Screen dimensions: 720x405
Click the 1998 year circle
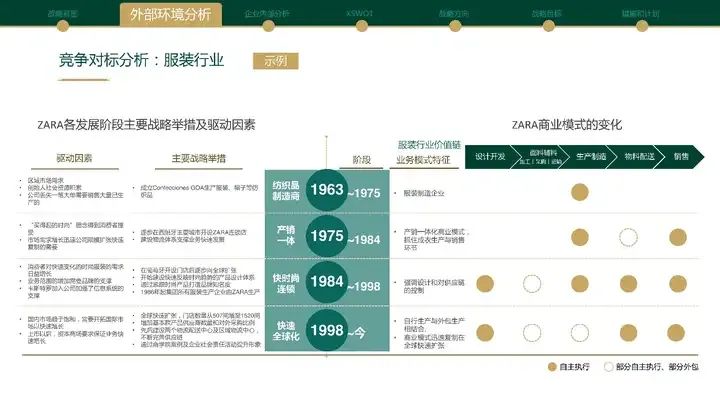(326, 330)
